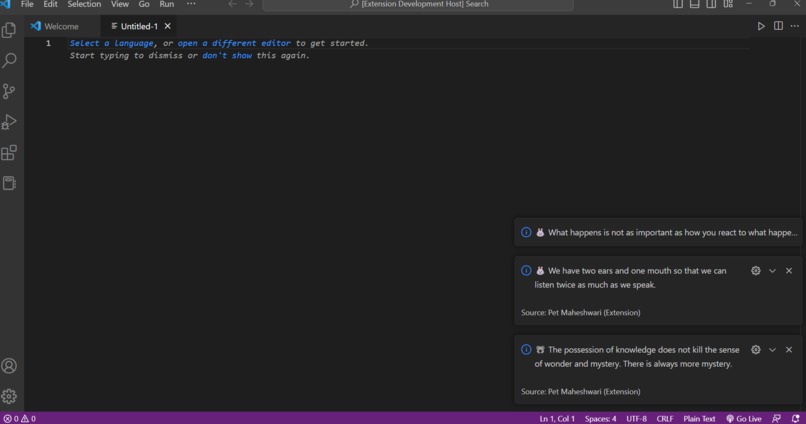Click the VS Code logo in title bar

[6, 4]
